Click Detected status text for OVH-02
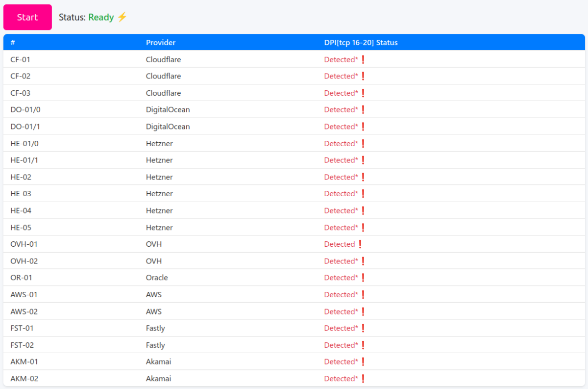Image resolution: width=588 pixels, height=389 pixels. 341,261
